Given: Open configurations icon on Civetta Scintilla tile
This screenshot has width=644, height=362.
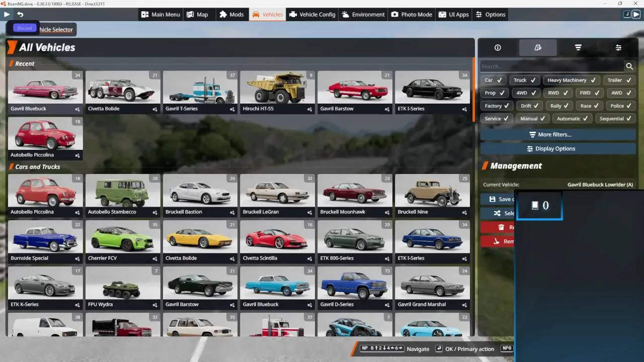Looking at the screenshot, I should click(309, 258).
